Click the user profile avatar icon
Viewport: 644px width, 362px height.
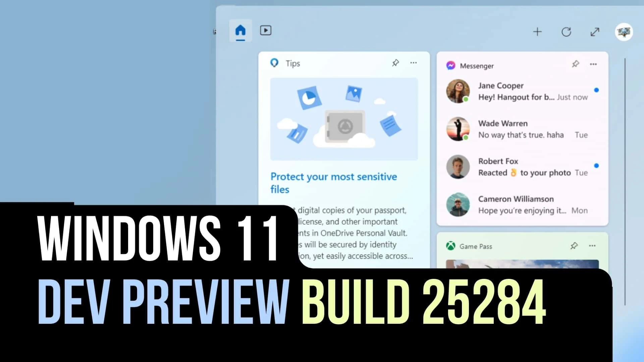click(x=624, y=32)
